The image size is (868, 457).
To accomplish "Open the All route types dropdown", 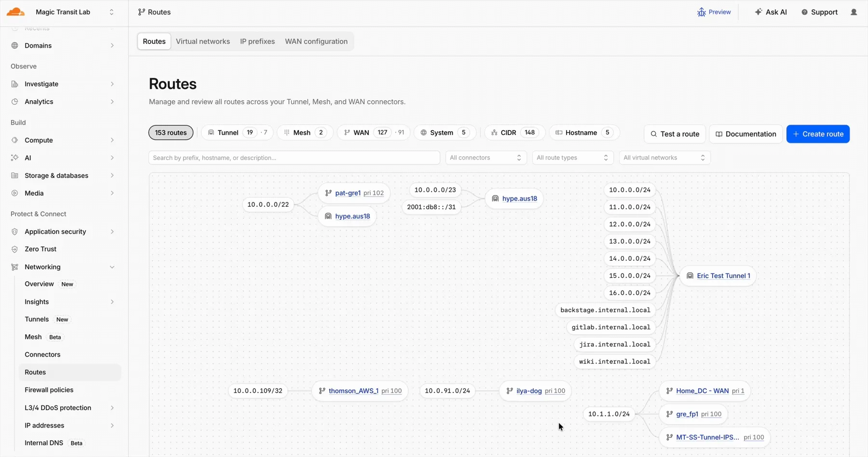I will pos(573,158).
